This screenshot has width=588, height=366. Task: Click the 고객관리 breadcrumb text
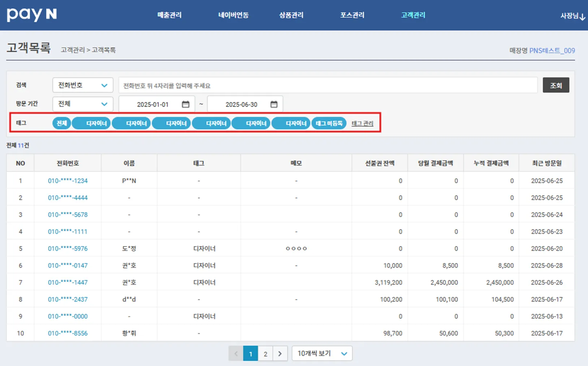73,50
